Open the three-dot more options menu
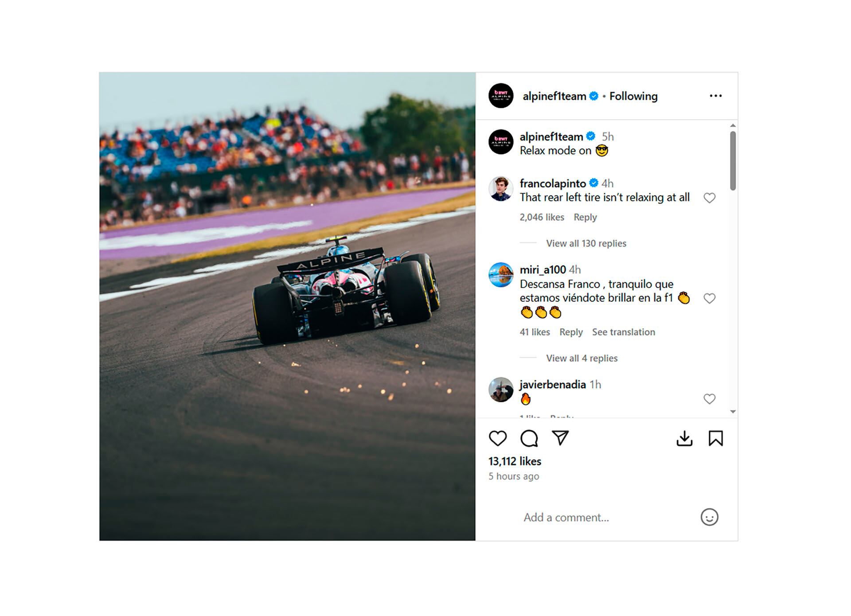Image resolution: width=851 pixels, height=616 pixels. tap(715, 96)
